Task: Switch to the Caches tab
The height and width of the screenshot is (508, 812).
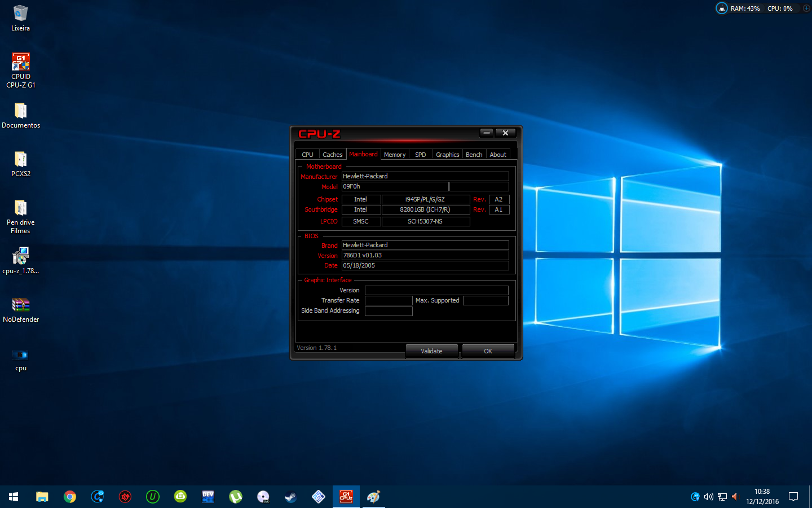Action: point(332,155)
